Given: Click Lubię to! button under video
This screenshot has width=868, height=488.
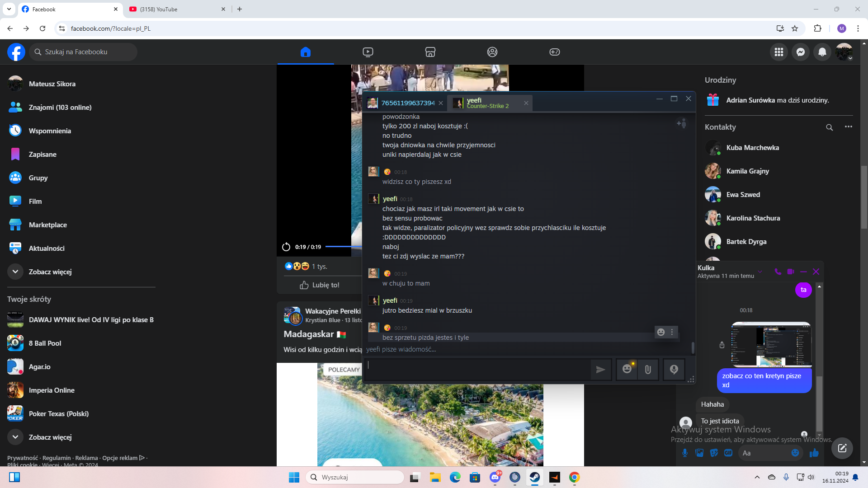Looking at the screenshot, I should [320, 285].
